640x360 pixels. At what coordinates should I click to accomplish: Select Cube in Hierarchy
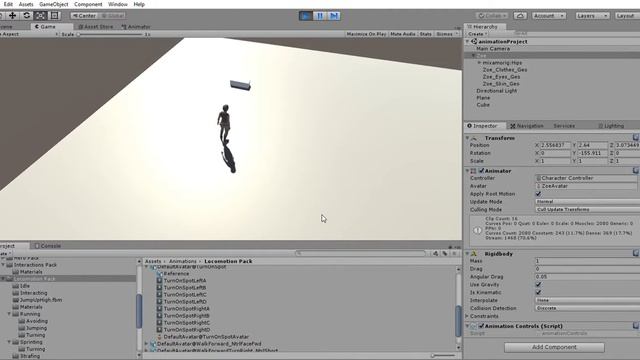483,104
